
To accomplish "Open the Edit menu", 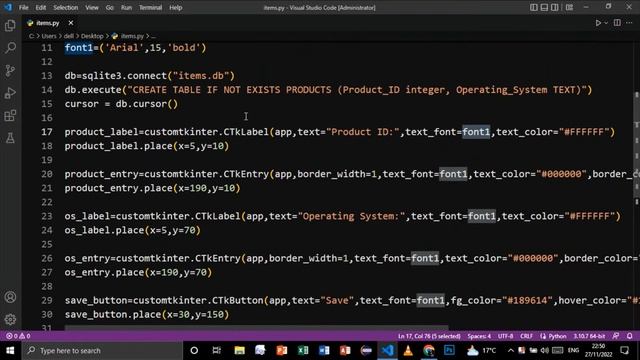I will 40,7.
